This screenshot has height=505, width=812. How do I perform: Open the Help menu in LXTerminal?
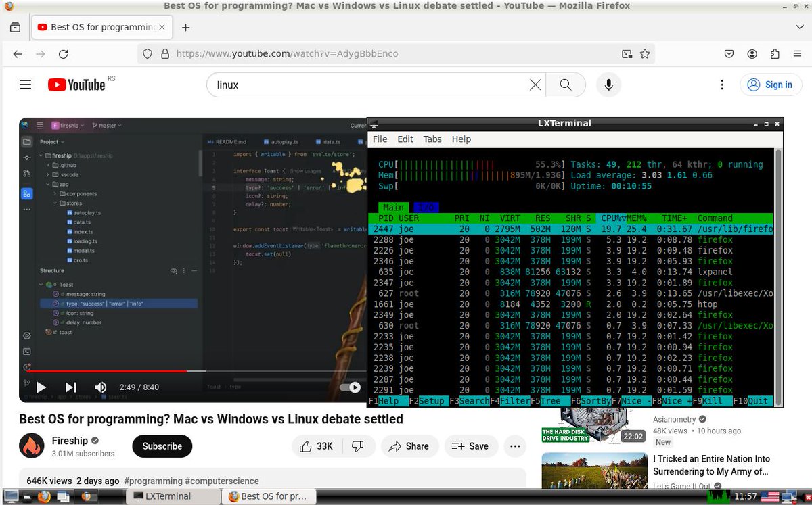(461, 139)
